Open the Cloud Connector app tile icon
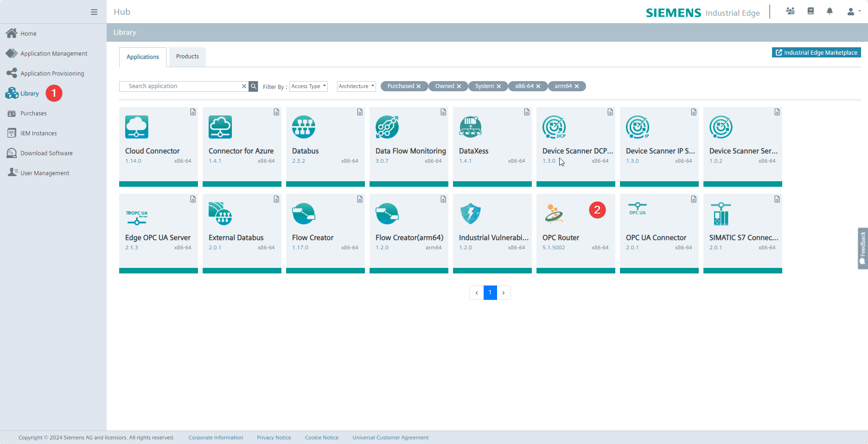This screenshot has height=444, width=868. 137,127
